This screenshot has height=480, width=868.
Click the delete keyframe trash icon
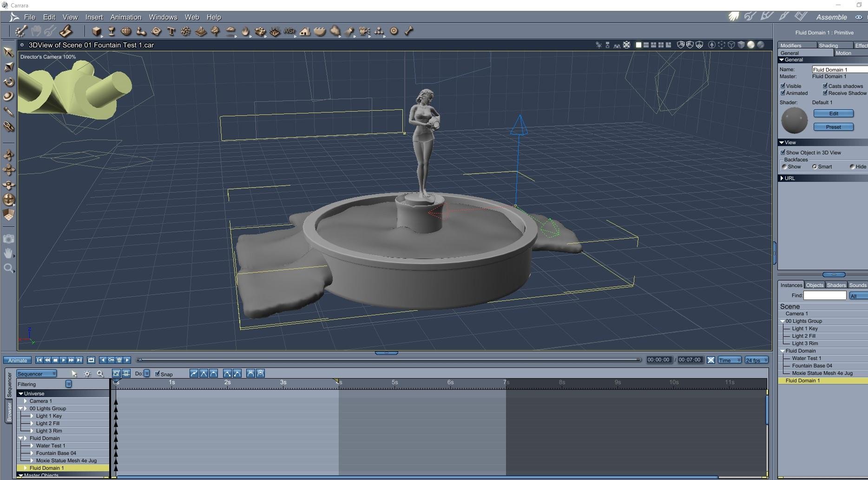(x=119, y=360)
